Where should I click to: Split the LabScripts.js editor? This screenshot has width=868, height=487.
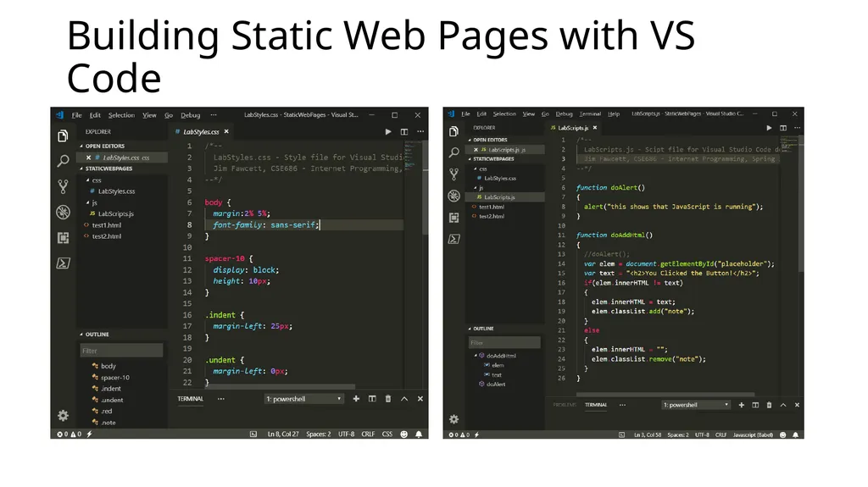[783, 128]
